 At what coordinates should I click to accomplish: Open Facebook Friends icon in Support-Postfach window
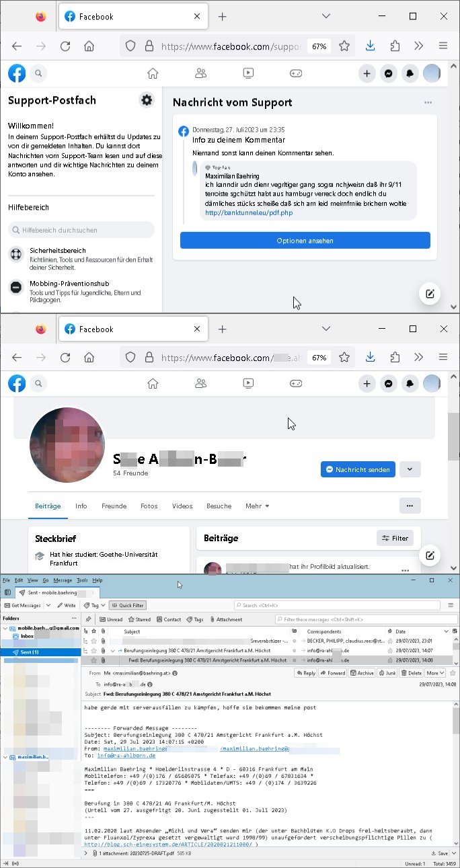pyautogui.click(x=200, y=73)
